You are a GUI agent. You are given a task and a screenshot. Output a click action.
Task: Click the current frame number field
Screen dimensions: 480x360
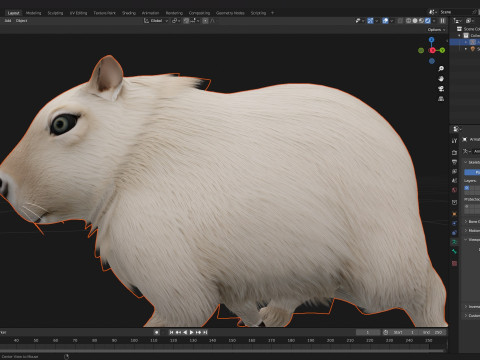coord(368,332)
